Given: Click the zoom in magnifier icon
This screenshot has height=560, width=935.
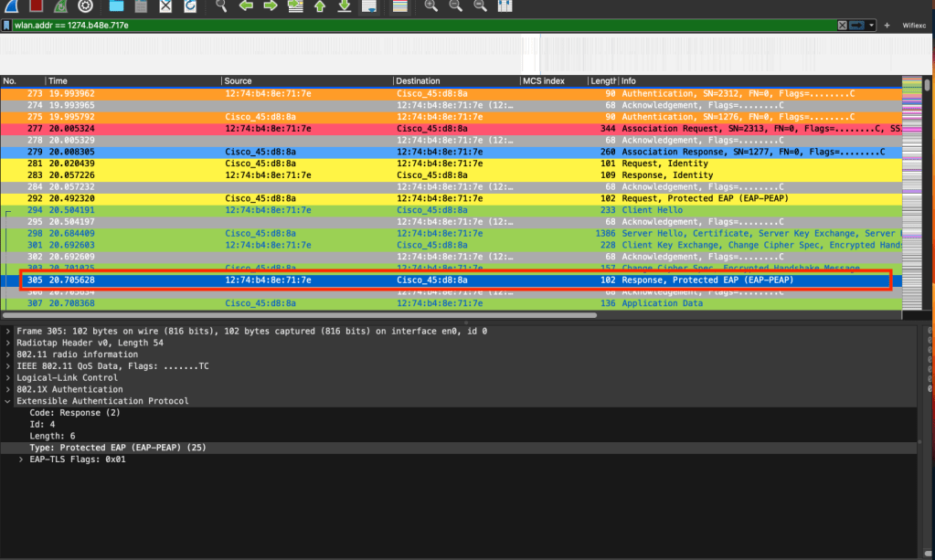Looking at the screenshot, I should pyautogui.click(x=431, y=5).
